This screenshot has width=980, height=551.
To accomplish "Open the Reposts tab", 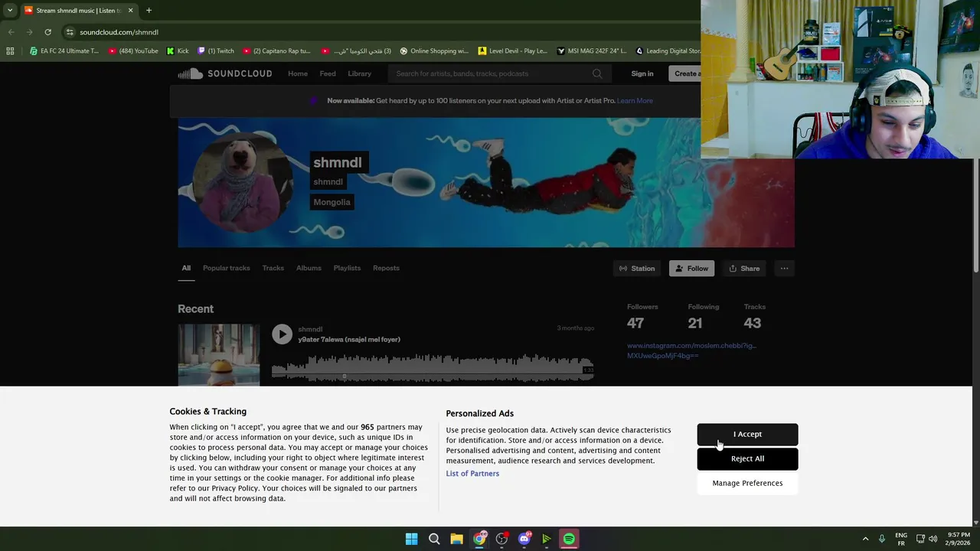I will (x=386, y=268).
